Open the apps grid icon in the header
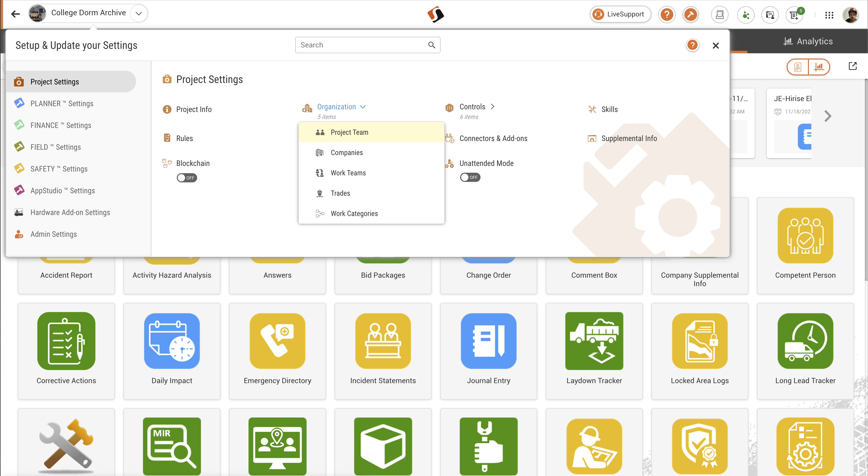Screen dimensions: 868x476 [829, 15]
